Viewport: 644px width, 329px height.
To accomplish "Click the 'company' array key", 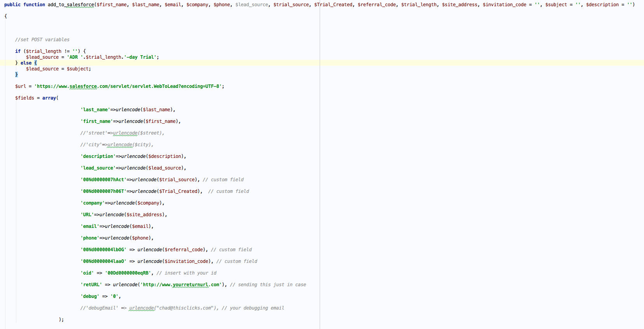I will [93, 203].
